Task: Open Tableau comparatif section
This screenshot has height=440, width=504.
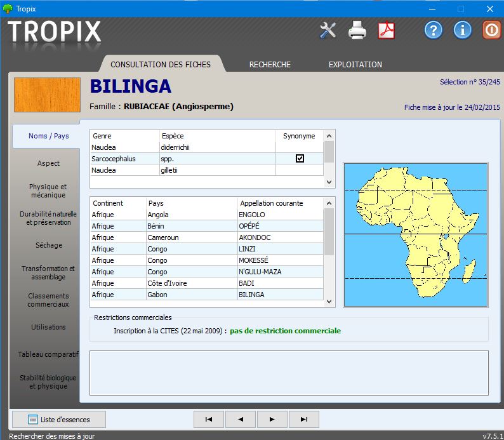Action: (x=48, y=354)
